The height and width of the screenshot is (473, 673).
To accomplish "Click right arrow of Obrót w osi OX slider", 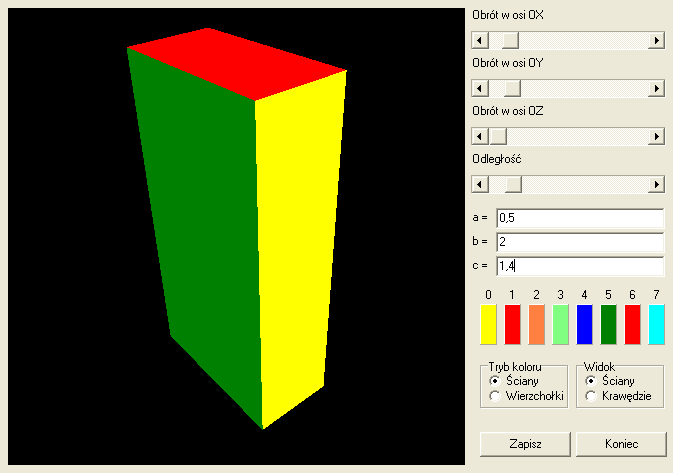I will 657,40.
